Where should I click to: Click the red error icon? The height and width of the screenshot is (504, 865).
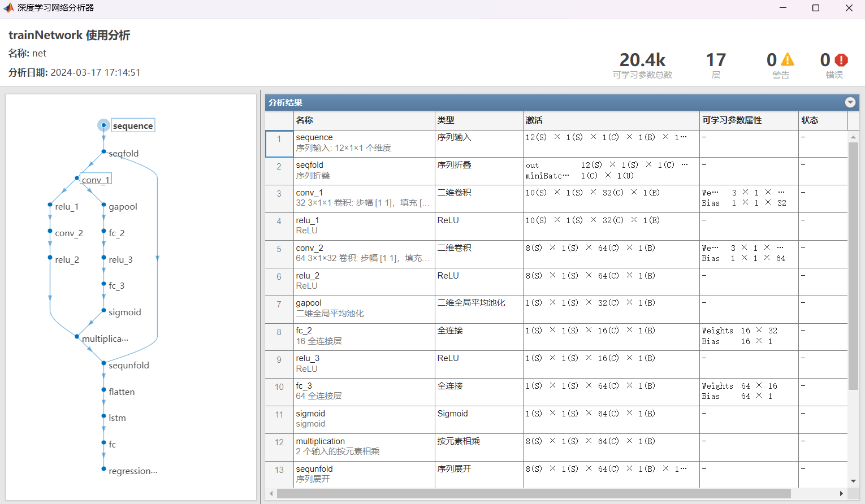(841, 60)
